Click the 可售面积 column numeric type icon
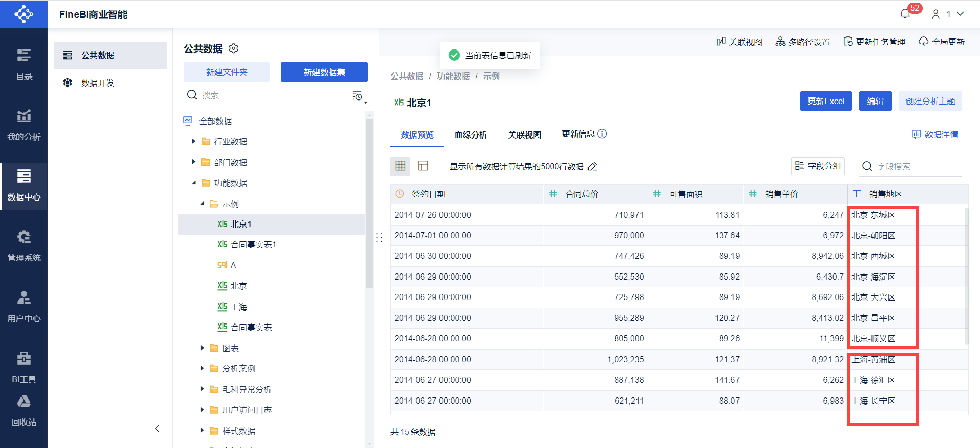Image resolution: width=980 pixels, height=448 pixels. (x=657, y=194)
